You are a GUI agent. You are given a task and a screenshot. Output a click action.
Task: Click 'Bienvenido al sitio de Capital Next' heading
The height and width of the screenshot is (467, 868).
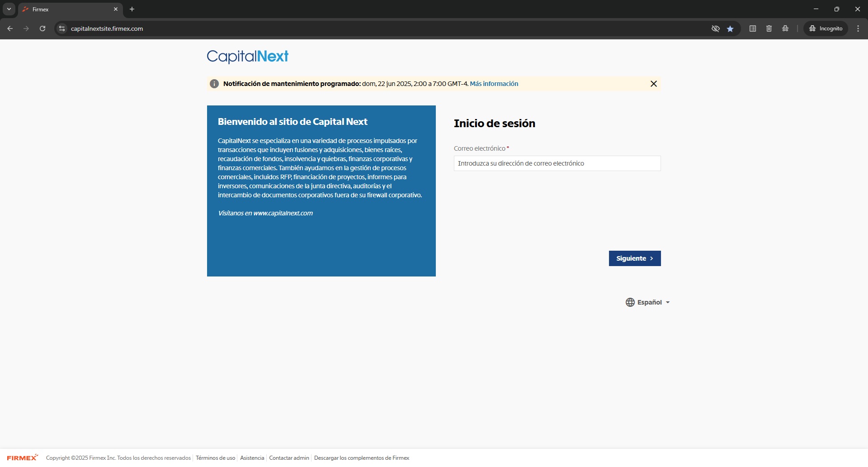(292, 122)
